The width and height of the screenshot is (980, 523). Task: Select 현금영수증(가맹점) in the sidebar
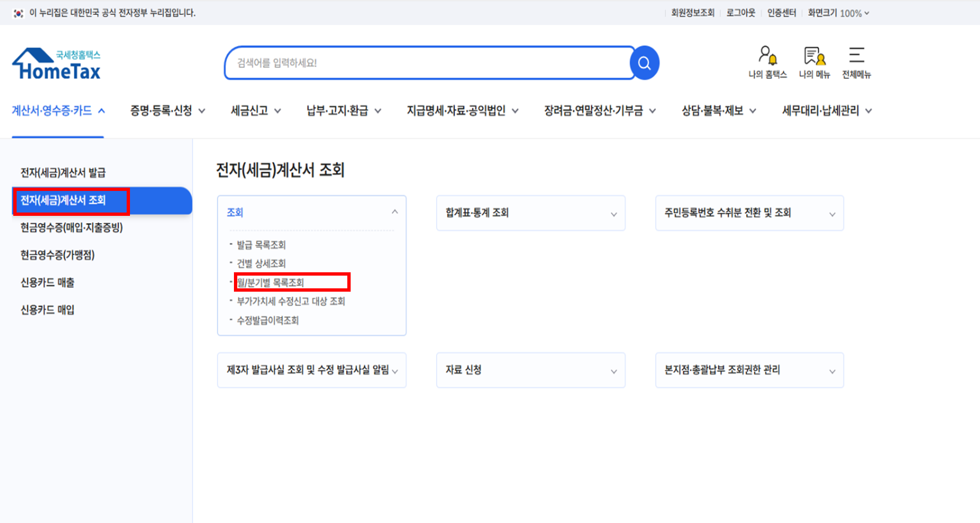coord(58,255)
